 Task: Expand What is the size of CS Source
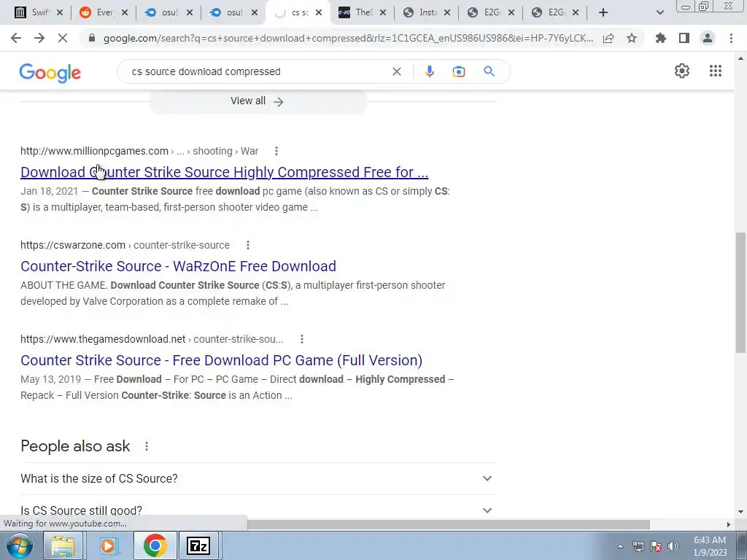click(x=258, y=478)
